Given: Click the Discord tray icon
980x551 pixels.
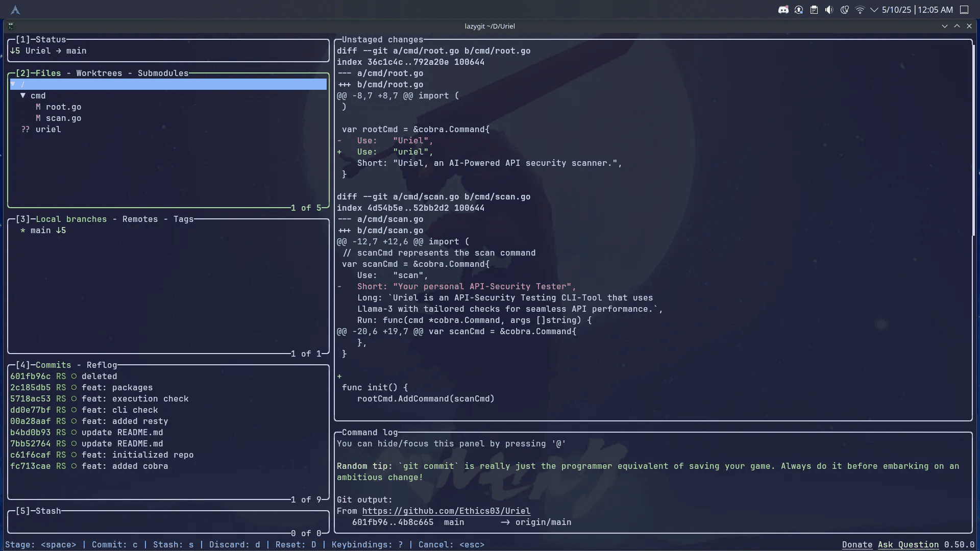Looking at the screenshot, I should point(783,10).
